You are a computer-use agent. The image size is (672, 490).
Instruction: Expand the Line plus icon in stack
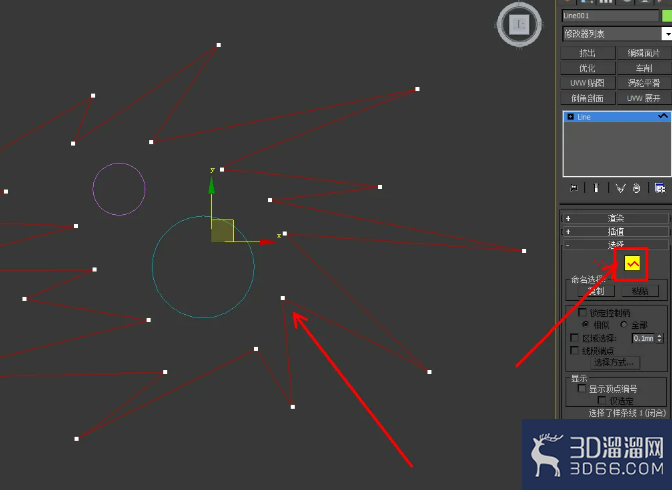(570, 117)
